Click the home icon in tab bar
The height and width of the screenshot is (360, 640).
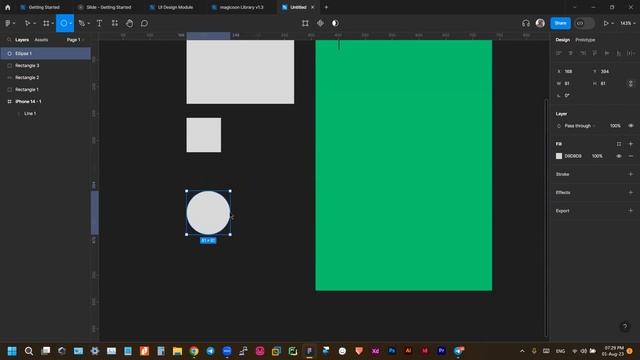pos(8,7)
